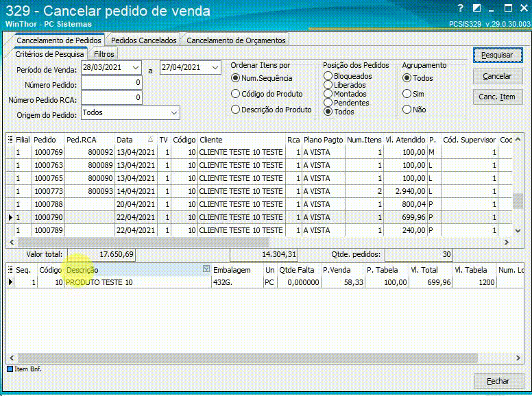Click the Vl. Atendido column header
This screenshot has height=396, width=532.
coord(405,140)
